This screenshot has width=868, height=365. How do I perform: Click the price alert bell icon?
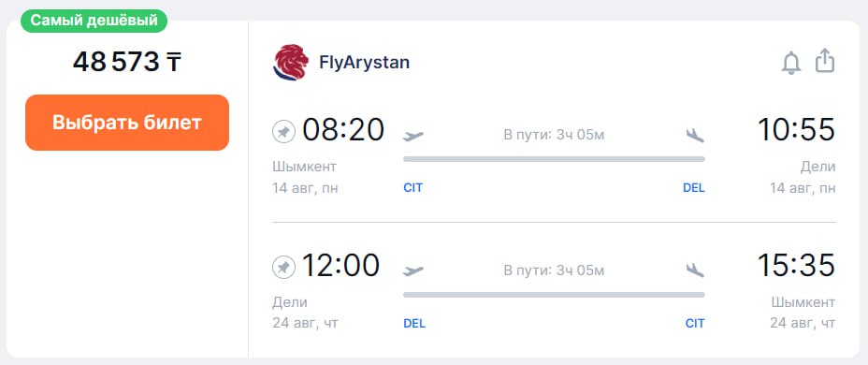pyautogui.click(x=791, y=63)
